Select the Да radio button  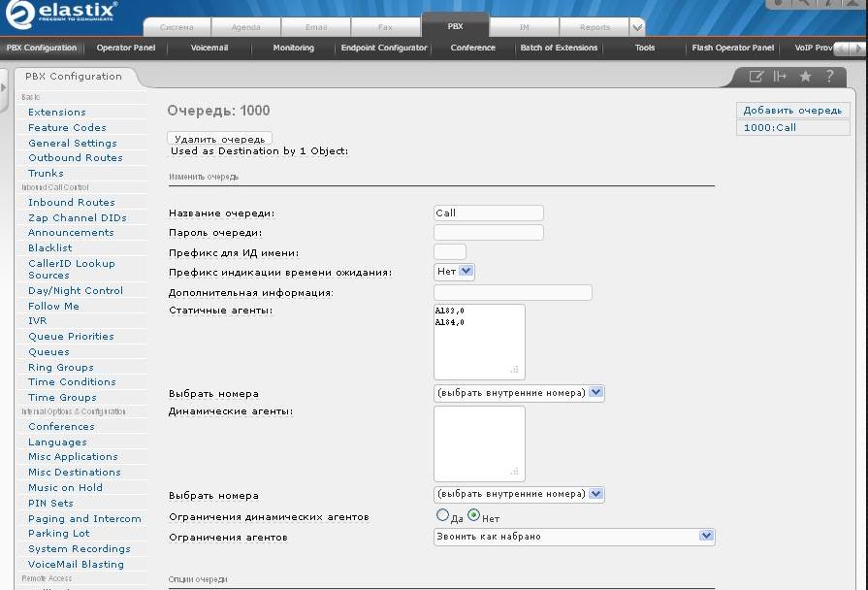pyautogui.click(x=443, y=516)
